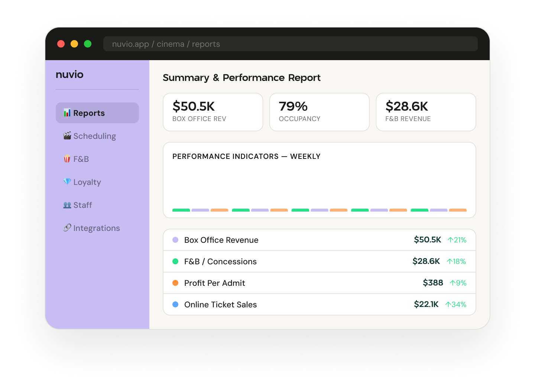Open the $50.5K Box Office Rev card
The width and height of the screenshot is (535, 392).
pos(213,112)
